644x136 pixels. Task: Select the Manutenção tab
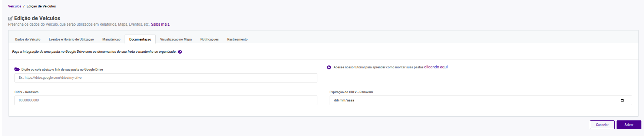pos(111,39)
